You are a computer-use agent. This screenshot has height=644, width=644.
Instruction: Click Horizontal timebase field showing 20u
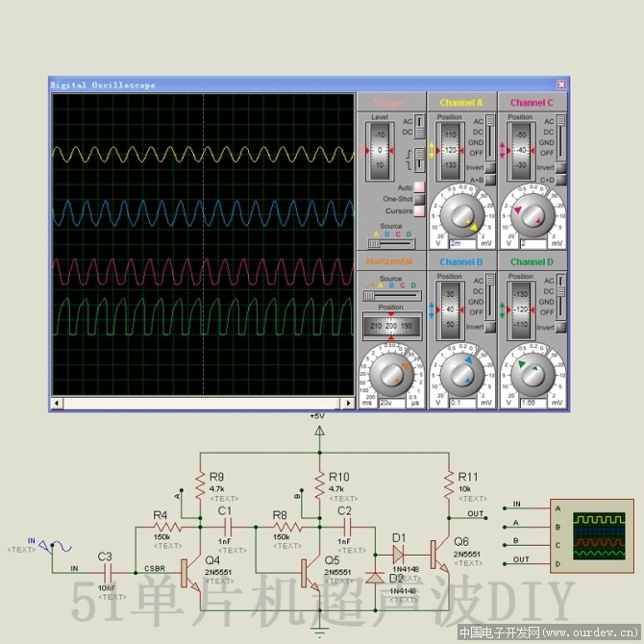coord(392,403)
